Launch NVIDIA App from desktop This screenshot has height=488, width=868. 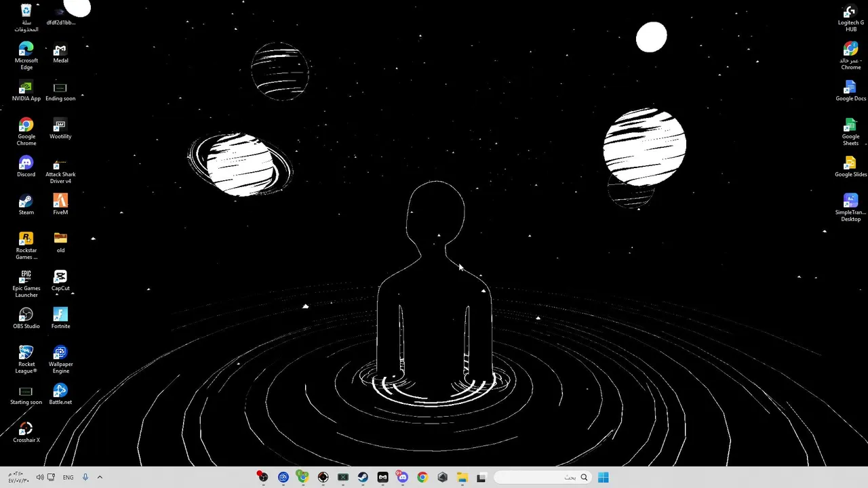pos(26,91)
